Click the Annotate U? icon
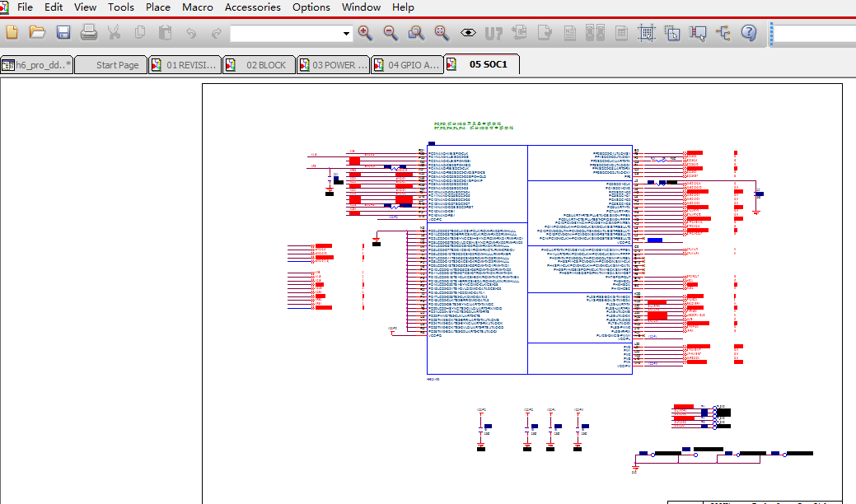 point(493,34)
